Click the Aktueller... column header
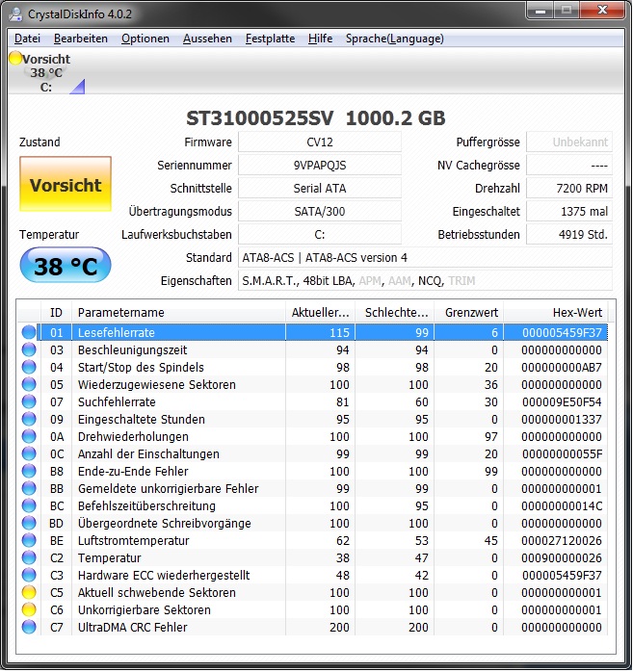 [x=320, y=313]
